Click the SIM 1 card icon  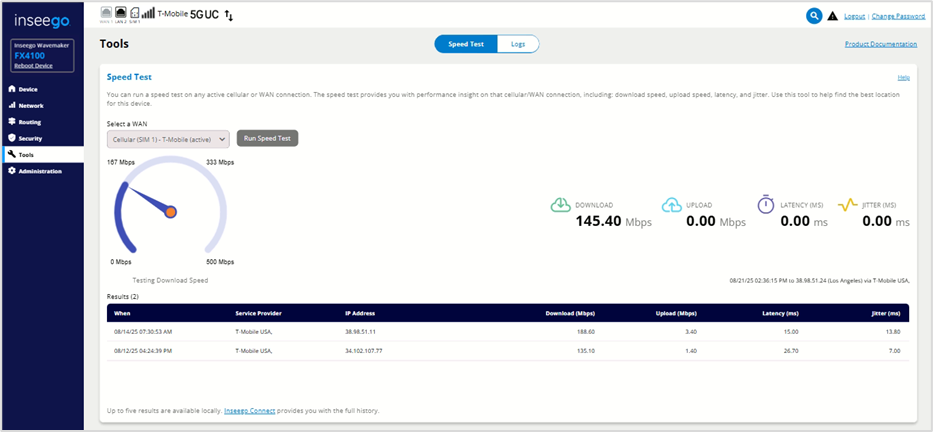click(x=133, y=14)
